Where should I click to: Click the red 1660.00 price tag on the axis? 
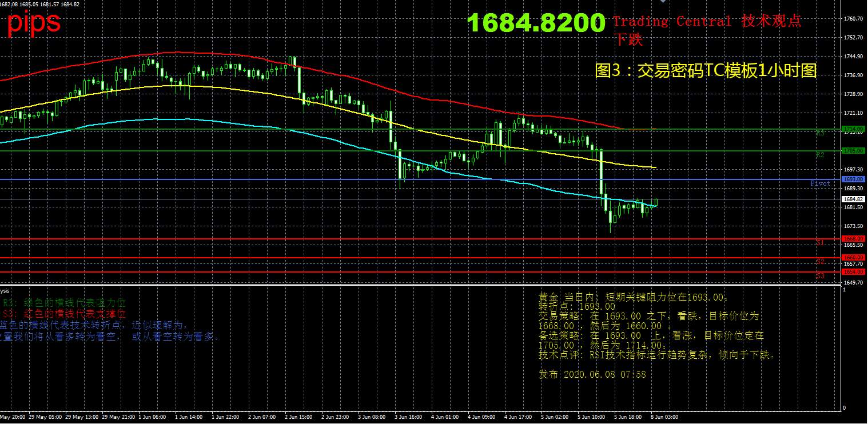point(854,258)
